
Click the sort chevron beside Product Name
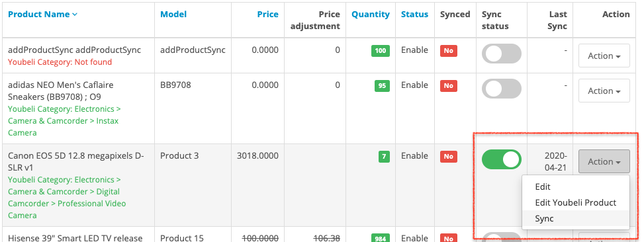coord(75,15)
